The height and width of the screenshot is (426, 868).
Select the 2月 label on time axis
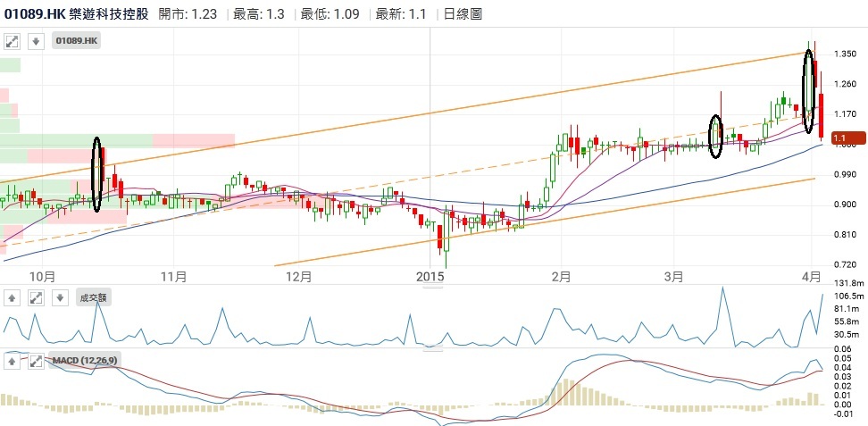tap(562, 276)
